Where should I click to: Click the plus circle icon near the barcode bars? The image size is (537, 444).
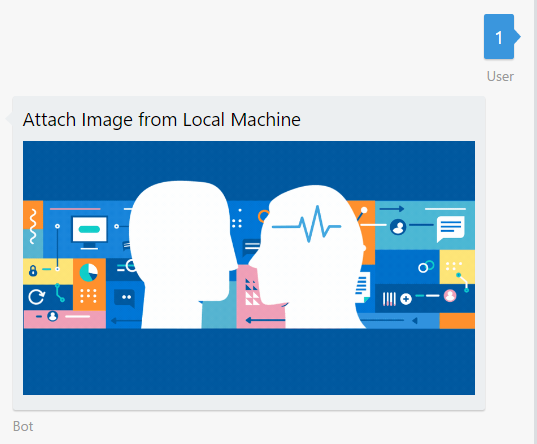tap(406, 299)
